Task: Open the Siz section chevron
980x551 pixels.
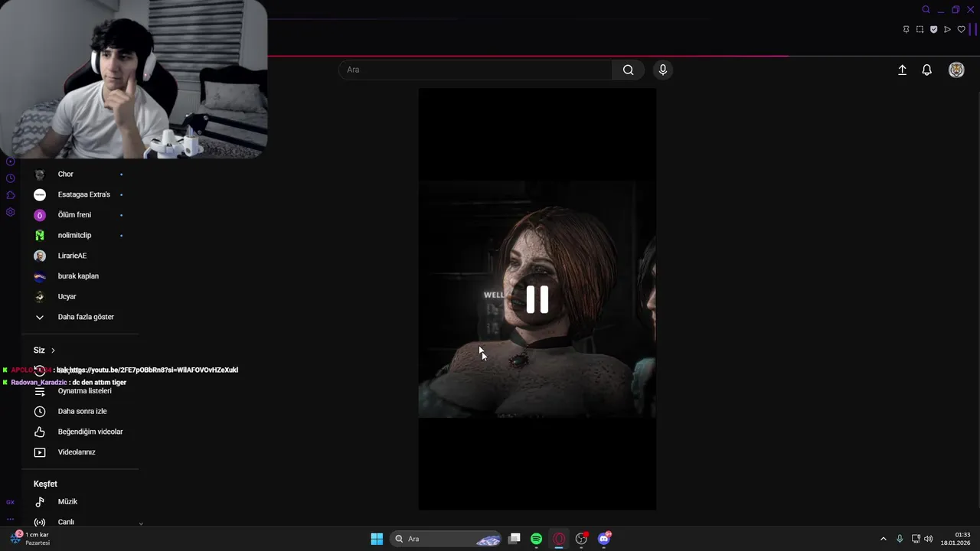Action: pyautogui.click(x=53, y=350)
